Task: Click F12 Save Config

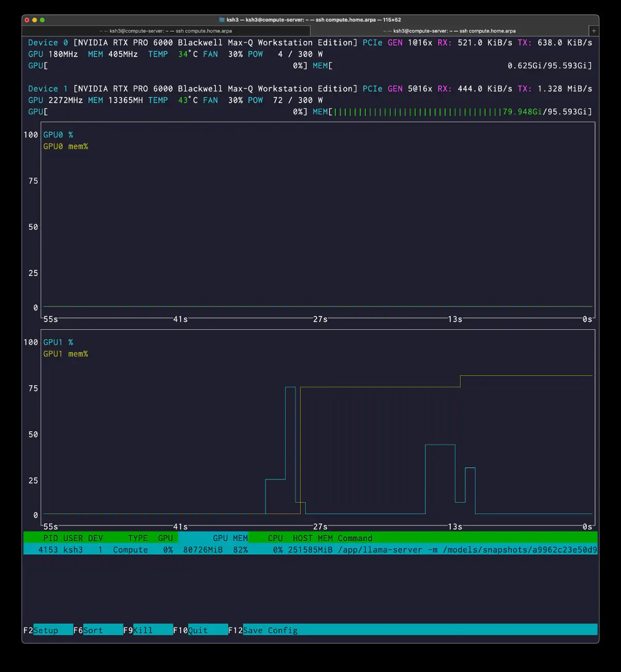Action: coord(263,630)
